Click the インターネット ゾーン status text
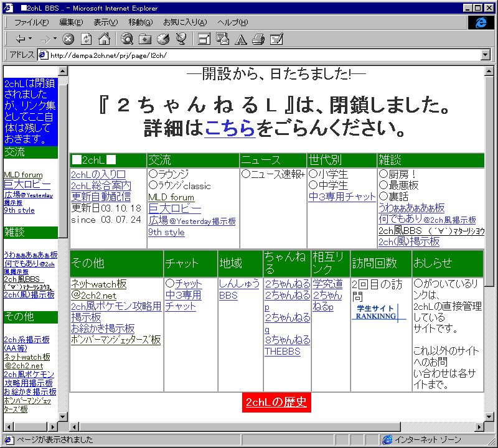 (428, 440)
